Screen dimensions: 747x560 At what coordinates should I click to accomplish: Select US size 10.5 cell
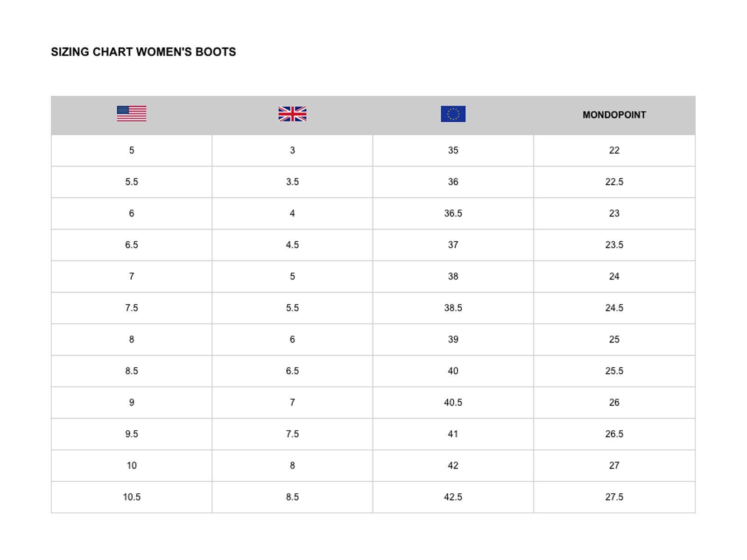click(x=132, y=497)
